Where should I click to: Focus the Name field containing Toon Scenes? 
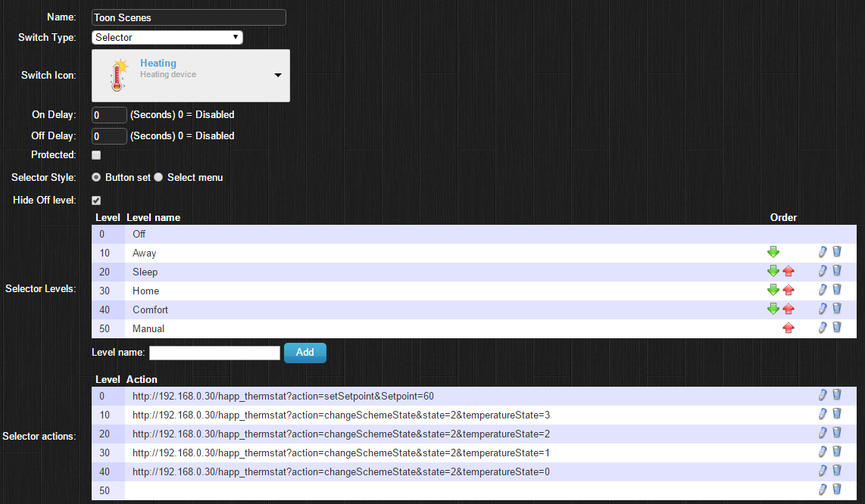point(189,17)
